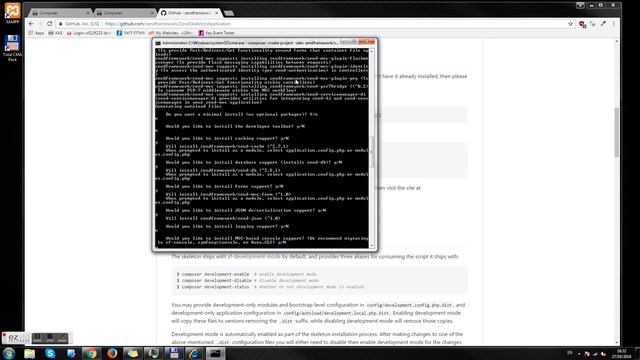
Task: Open the Total CMD Pack desktop icon
Action: [12, 48]
